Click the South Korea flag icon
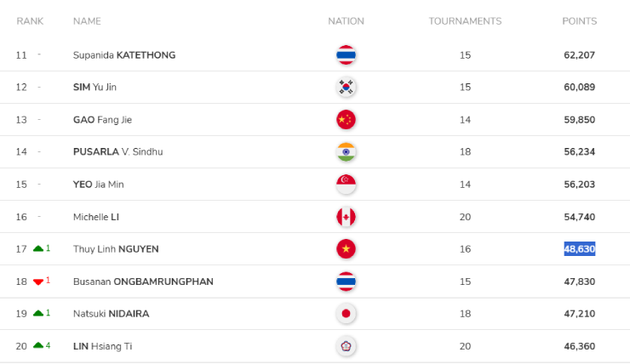 click(x=346, y=87)
